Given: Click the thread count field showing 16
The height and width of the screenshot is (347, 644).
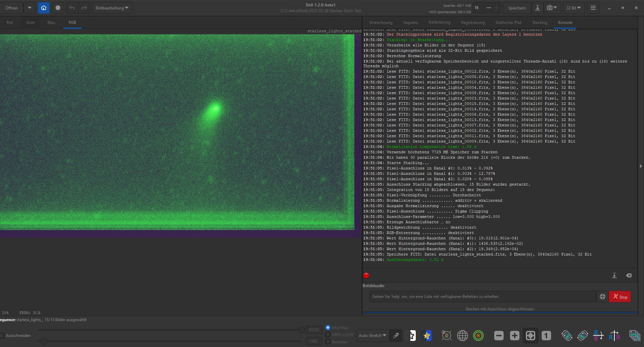Looking at the screenshot, I should coord(479,8).
